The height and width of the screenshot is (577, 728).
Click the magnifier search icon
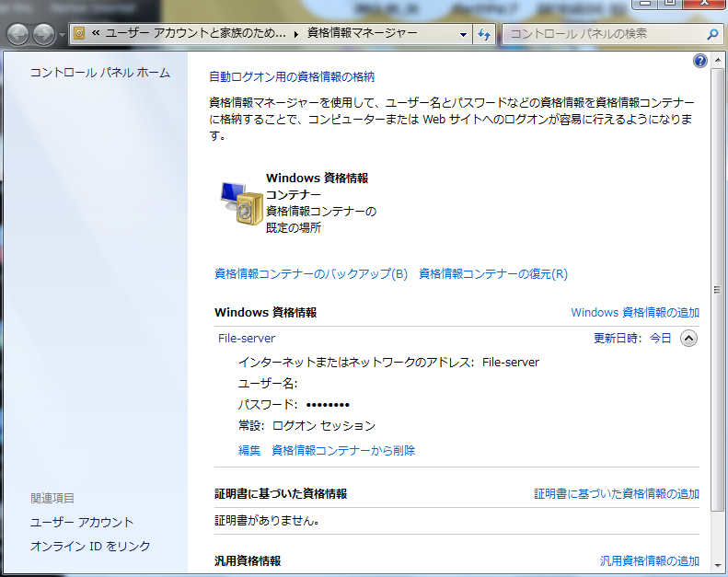[712, 34]
